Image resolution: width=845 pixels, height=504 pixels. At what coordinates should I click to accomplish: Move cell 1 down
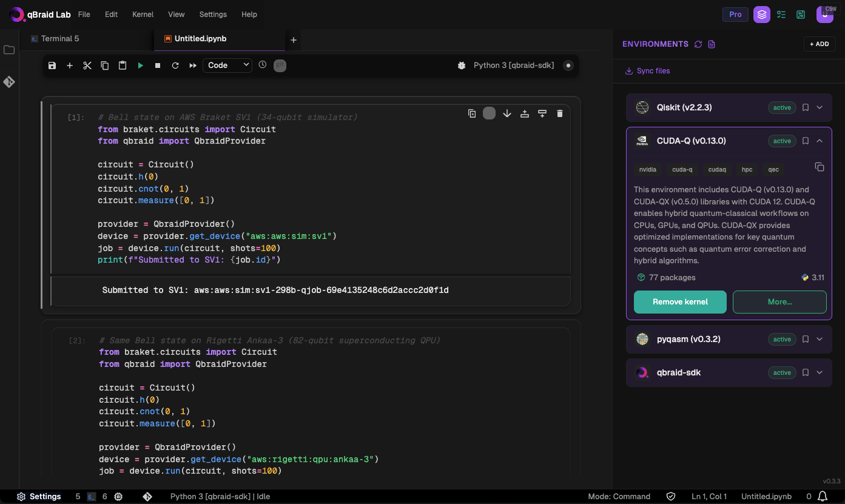pyautogui.click(x=507, y=113)
